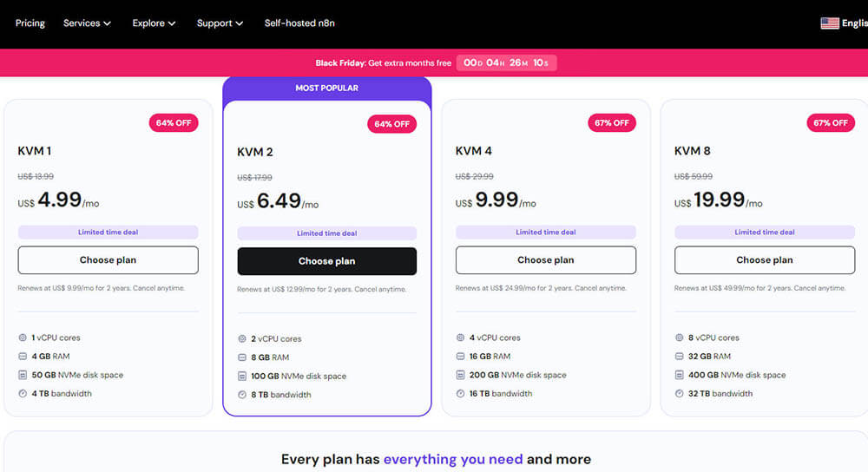Image resolution: width=868 pixels, height=472 pixels.
Task: Click the Black Friday countdown timer
Action: [x=507, y=62]
